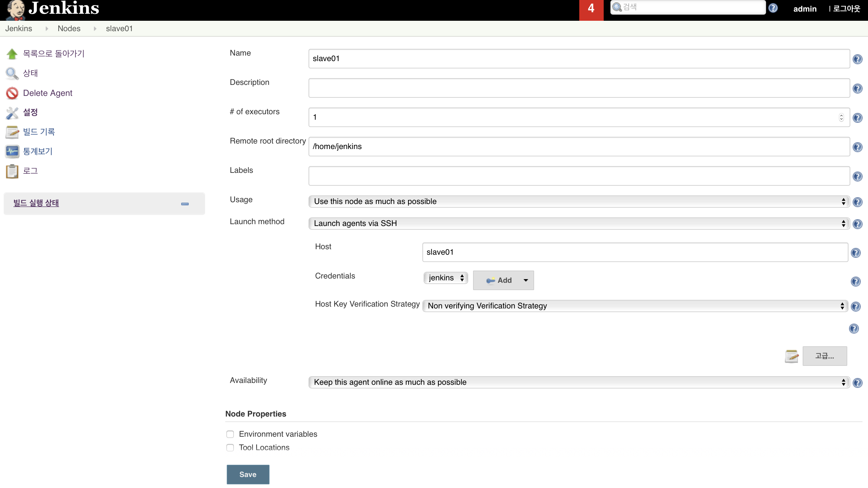Open help for the Name field
This screenshot has height=488, width=868.
coord(857,59)
